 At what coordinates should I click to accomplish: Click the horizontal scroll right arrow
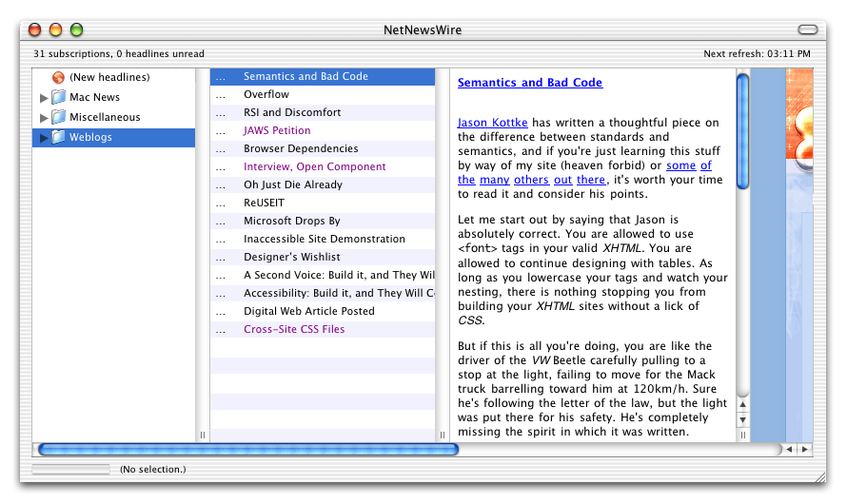[x=805, y=450]
